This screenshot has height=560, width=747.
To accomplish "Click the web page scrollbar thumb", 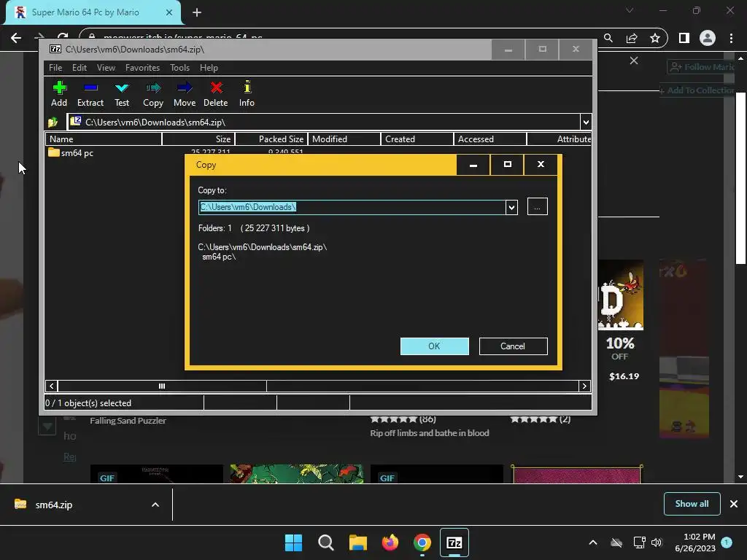I will click(741, 178).
